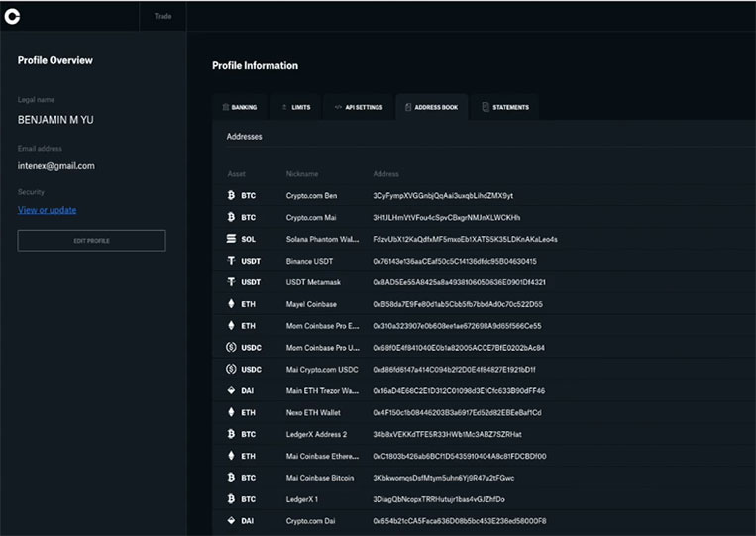756x536 pixels.
Task: Select the USDT Metamask nickname
Action: (313, 282)
